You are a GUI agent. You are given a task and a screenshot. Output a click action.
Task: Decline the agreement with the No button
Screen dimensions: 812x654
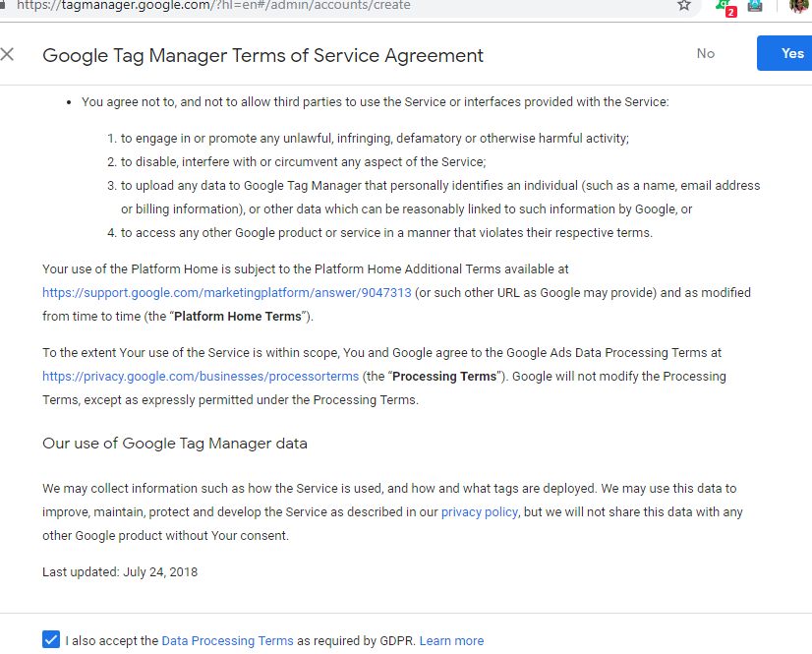pyautogui.click(x=705, y=53)
